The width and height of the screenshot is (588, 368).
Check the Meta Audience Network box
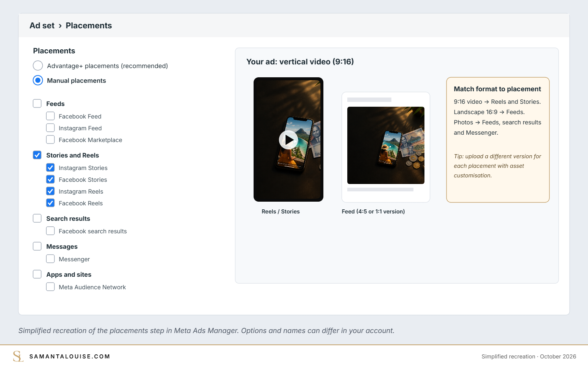[50, 287]
